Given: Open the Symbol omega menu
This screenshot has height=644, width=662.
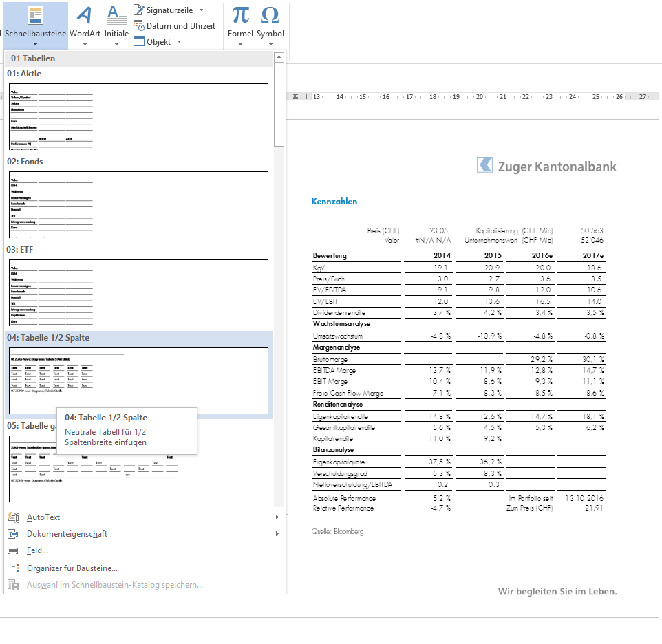Looking at the screenshot, I should tap(270, 15).
